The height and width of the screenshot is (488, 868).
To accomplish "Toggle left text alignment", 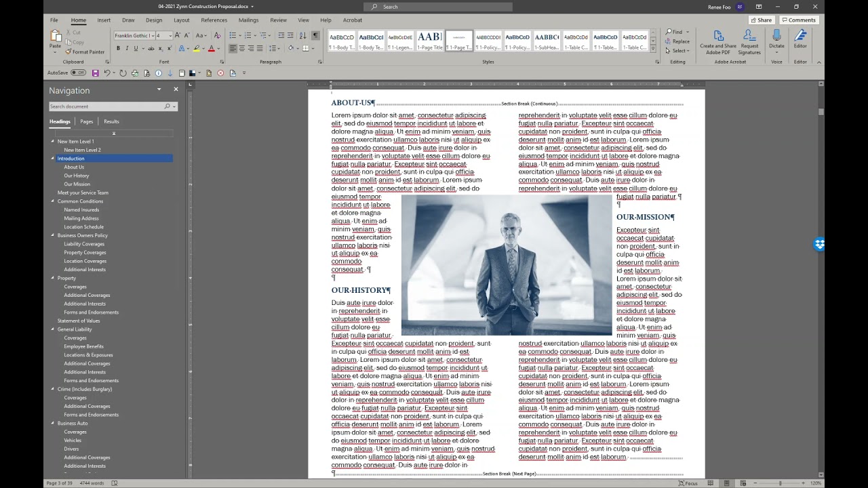I will point(233,48).
